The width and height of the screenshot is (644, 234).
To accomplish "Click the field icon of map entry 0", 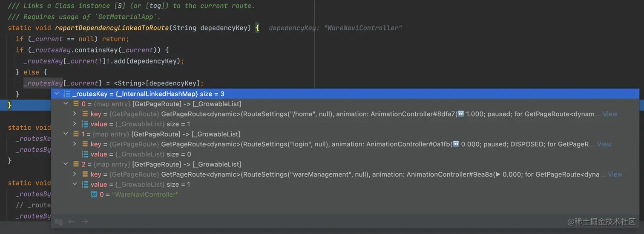I will point(76,104).
